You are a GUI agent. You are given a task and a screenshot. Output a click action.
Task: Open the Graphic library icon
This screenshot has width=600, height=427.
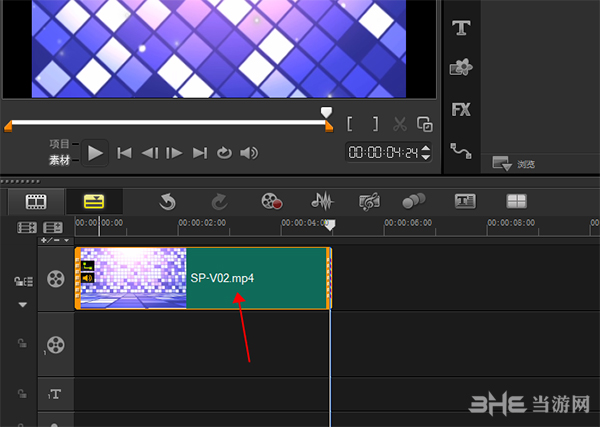pos(461,67)
